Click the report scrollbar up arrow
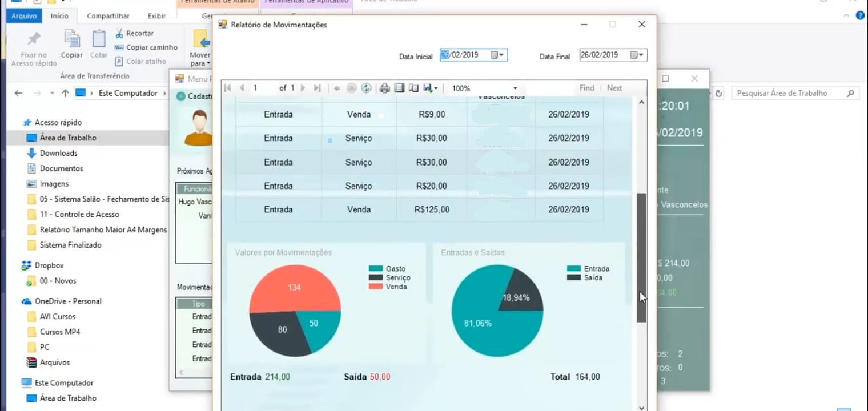This screenshot has width=868, height=411. tap(642, 103)
